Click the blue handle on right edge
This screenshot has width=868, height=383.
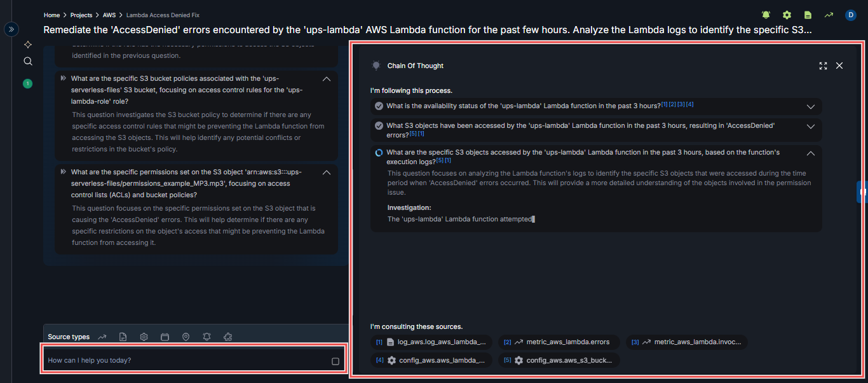coord(863,191)
